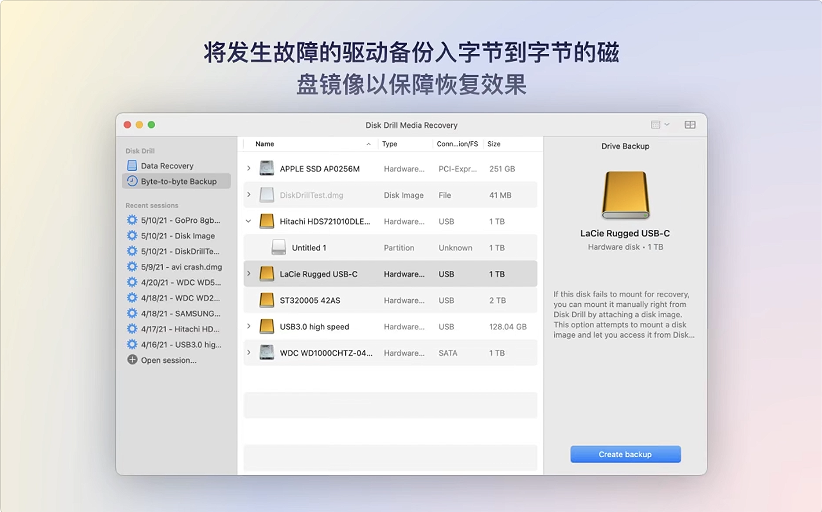Click gear icon of GoPro 8gb session

[132, 220]
